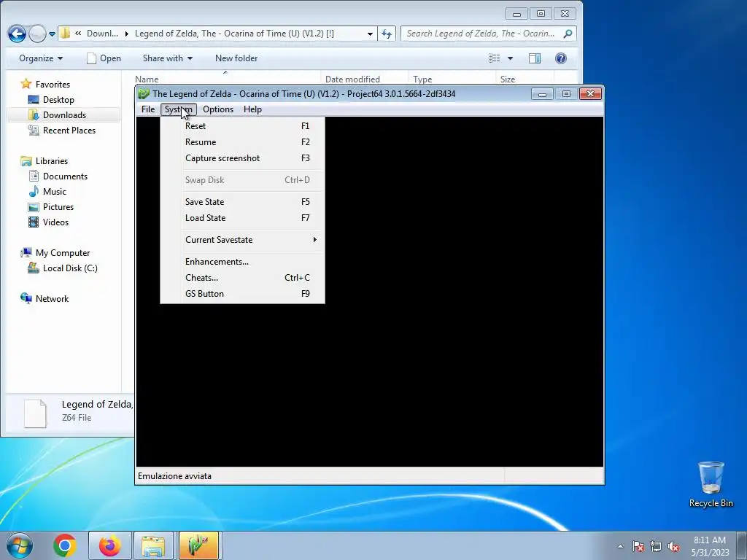Image resolution: width=747 pixels, height=560 pixels.
Task: Click Capture screenshot menu entry
Action: [242, 158]
